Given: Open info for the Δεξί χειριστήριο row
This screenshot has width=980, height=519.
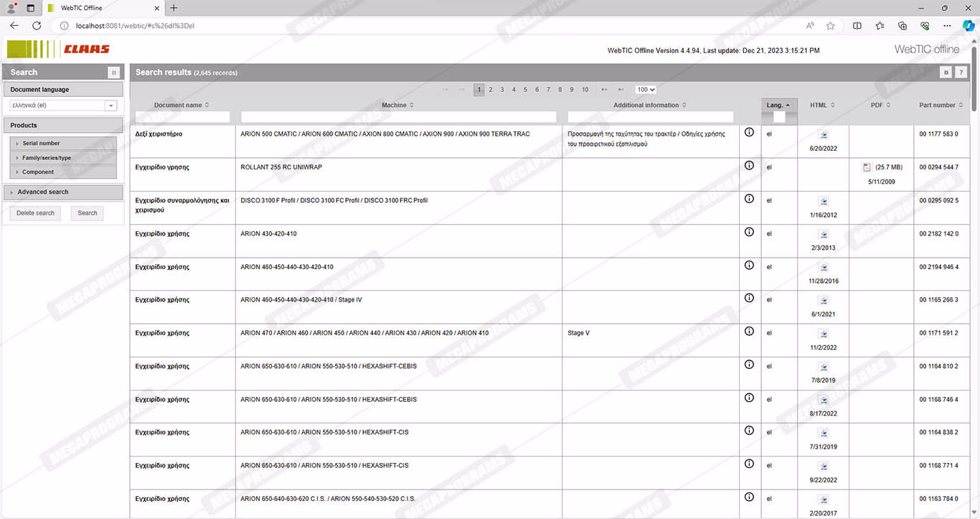Looking at the screenshot, I should (749, 133).
